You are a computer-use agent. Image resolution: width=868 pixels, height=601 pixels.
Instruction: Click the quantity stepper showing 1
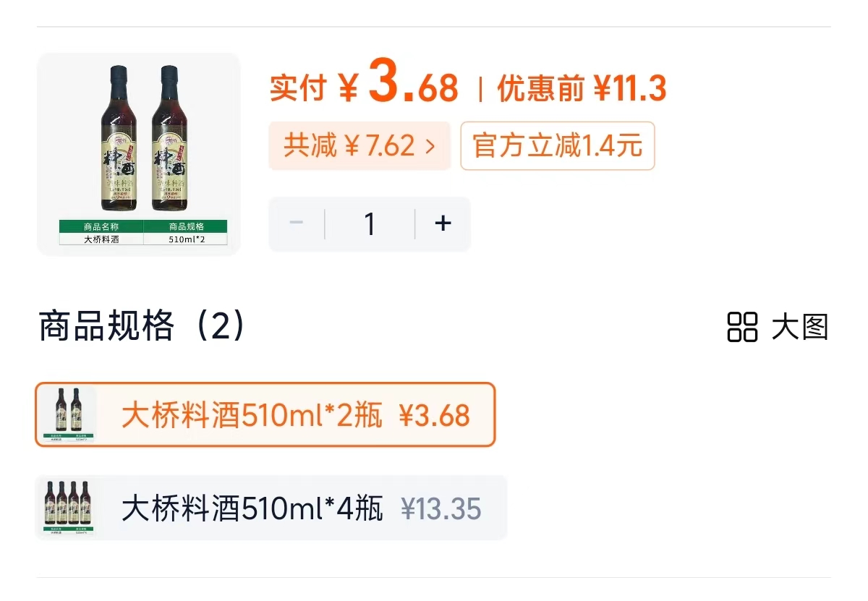coord(370,223)
